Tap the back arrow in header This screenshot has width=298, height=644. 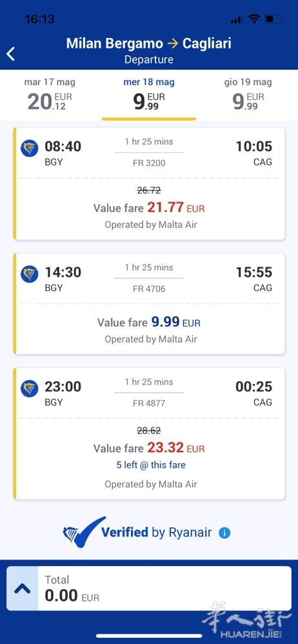pos(11,54)
